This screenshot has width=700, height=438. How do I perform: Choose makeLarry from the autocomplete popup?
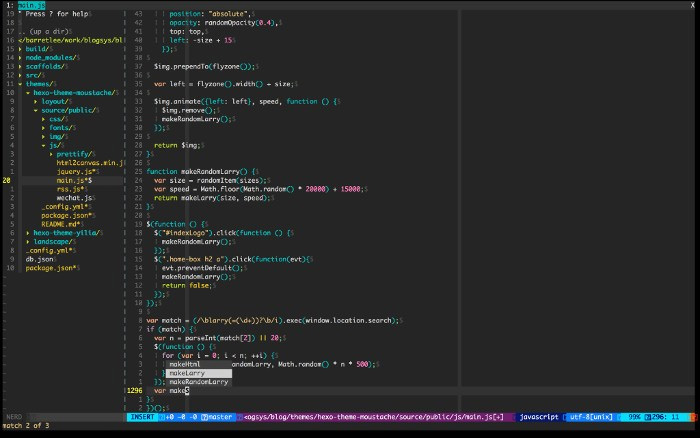click(188, 373)
